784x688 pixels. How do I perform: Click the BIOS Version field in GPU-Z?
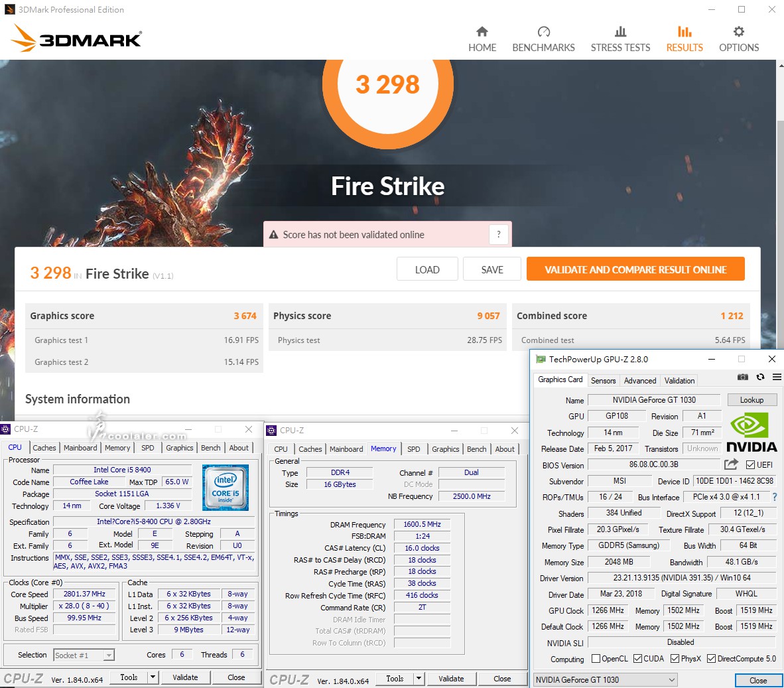pos(654,464)
